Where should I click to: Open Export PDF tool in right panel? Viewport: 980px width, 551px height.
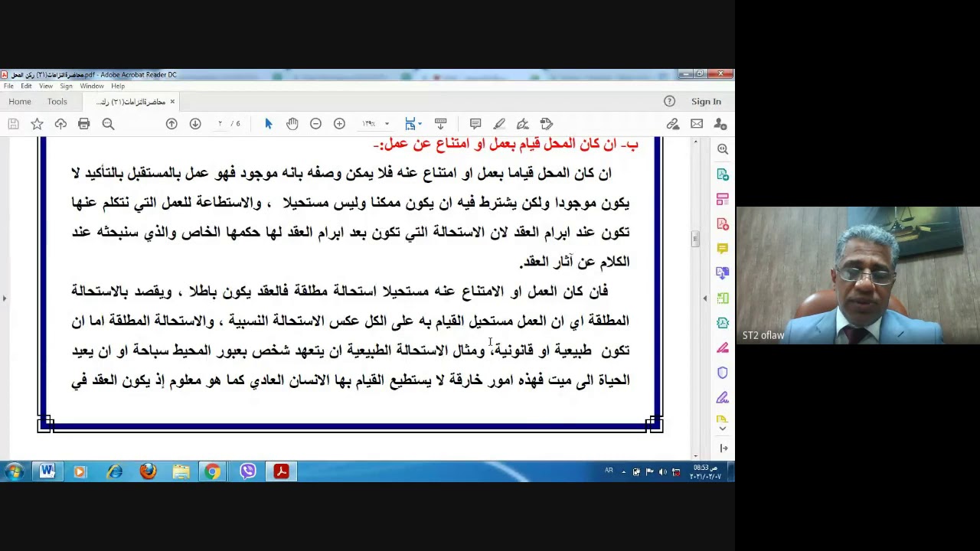(x=723, y=174)
